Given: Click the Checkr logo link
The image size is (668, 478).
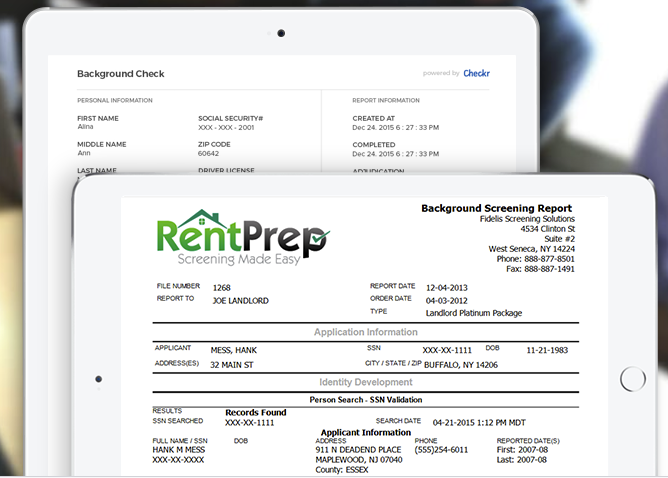Looking at the screenshot, I should click(x=476, y=73).
